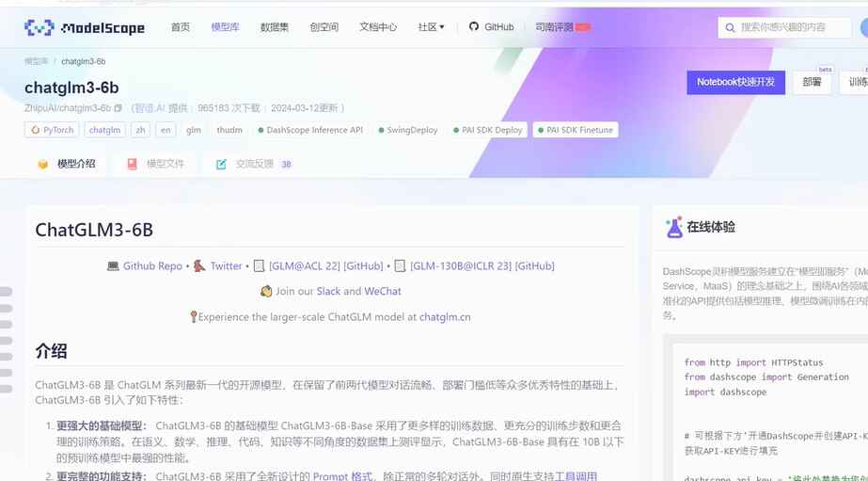Click the flask icon beside 在线体验
The height and width of the screenshot is (481, 868).
click(674, 227)
